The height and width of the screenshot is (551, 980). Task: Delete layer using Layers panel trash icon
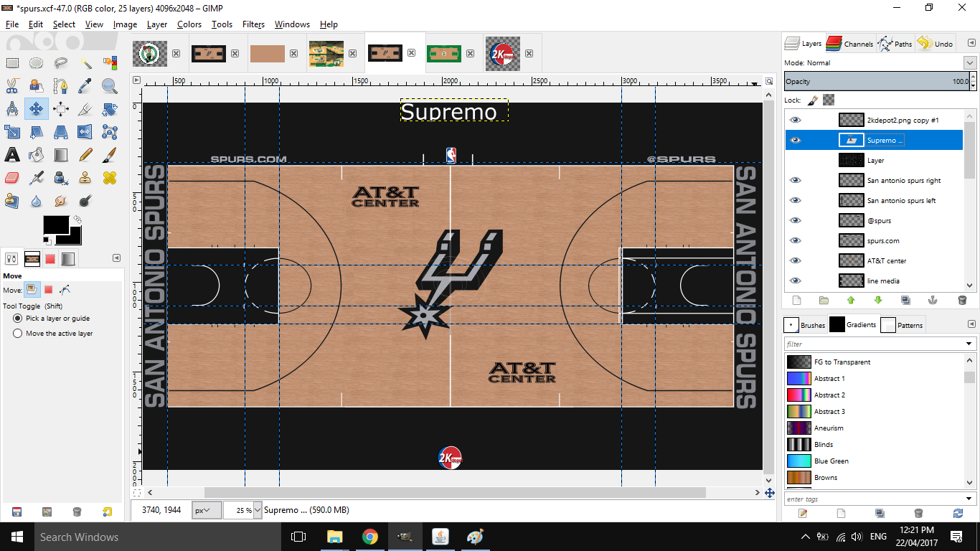(962, 300)
